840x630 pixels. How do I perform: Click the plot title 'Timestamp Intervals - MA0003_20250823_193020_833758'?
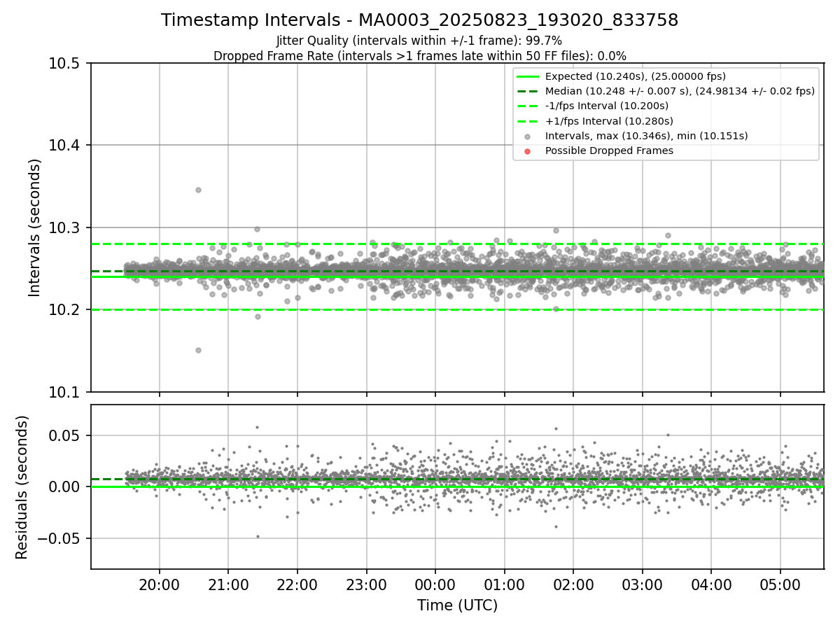pos(419,20)
